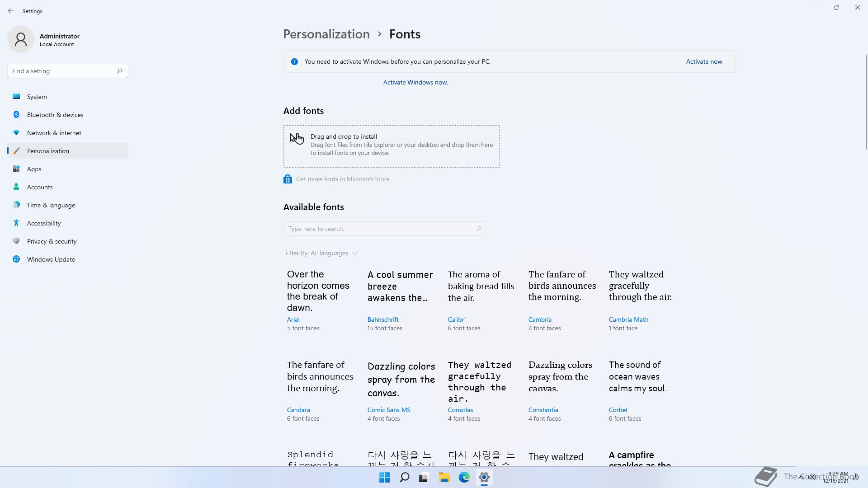The height and width of the screenshot is (488, 868).
Task: Open Microsoft Edge from the taskbar
Action: coord(464,477)
